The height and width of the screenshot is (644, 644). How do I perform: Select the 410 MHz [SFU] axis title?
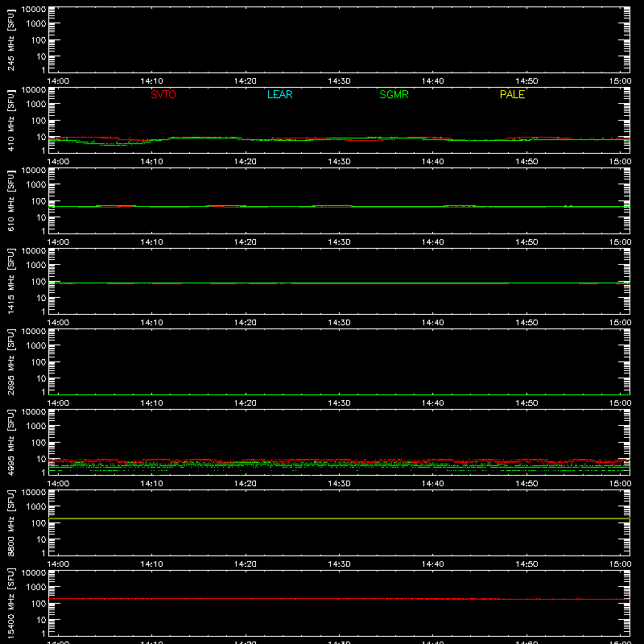point(10,120)
